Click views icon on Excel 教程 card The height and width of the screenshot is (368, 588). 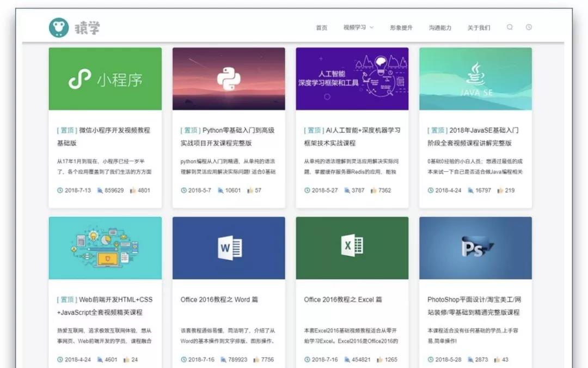point(347,360)
